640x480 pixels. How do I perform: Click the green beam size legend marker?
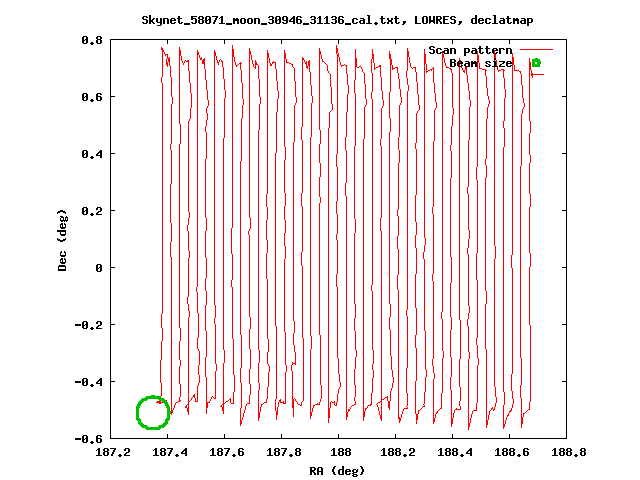pyautogui.click(x=536, y=63)
